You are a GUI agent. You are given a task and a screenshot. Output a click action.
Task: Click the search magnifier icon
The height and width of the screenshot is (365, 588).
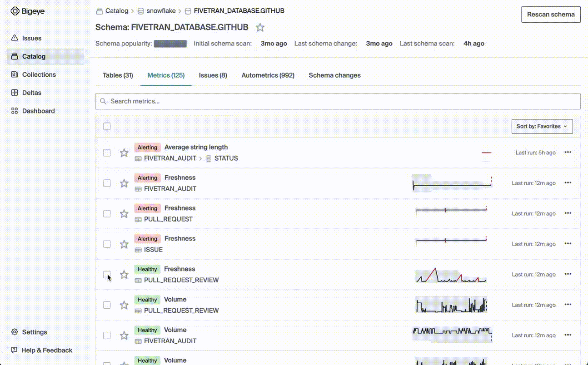click(103, 101)
